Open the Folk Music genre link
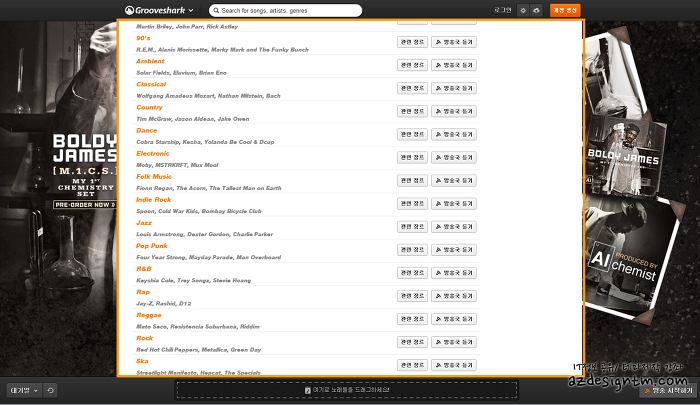The image size is (700, 405). (x=154, y=177)
